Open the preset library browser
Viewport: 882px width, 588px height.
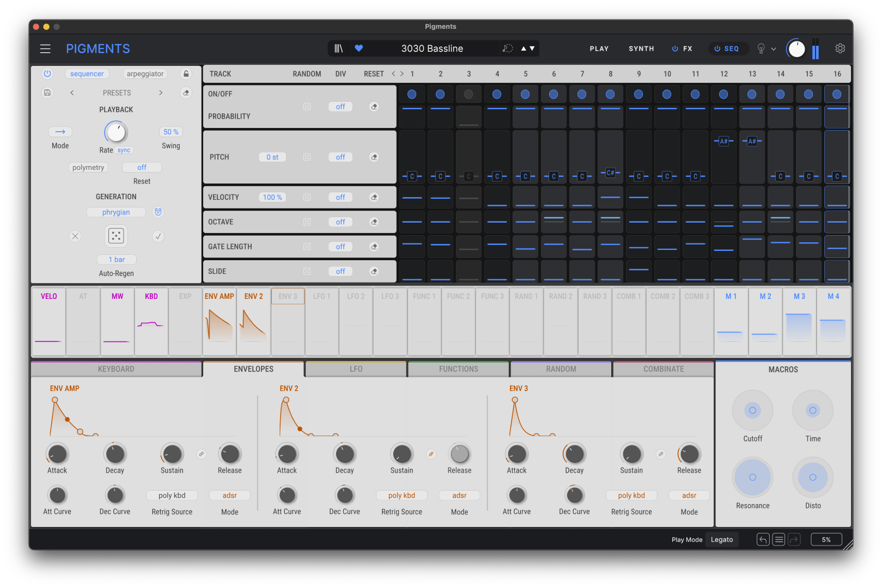point(338,48)
